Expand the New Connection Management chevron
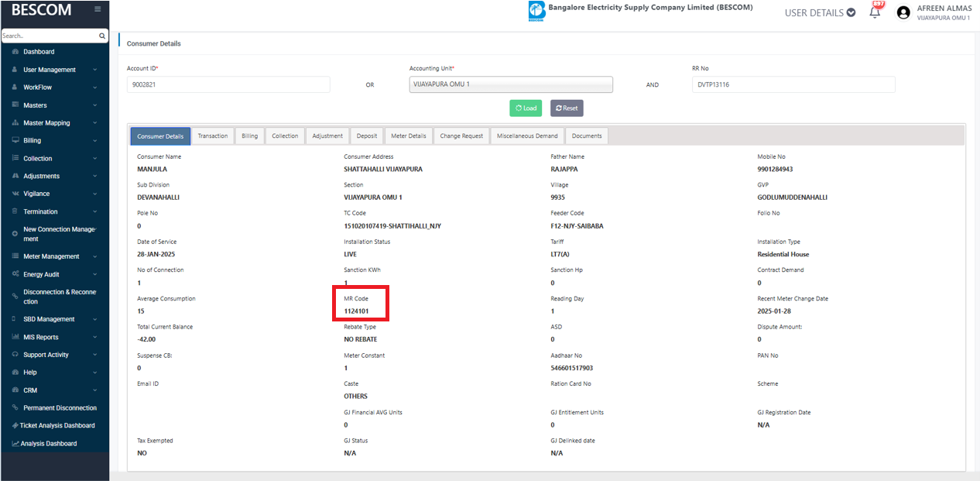 point(94,229)
